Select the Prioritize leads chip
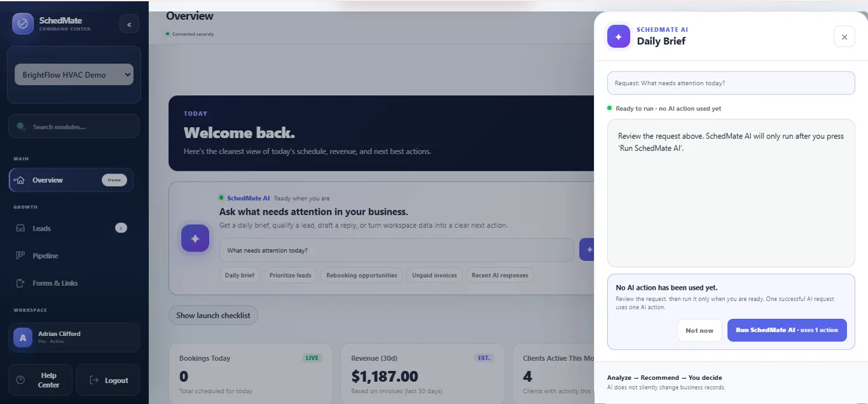The image size is (868, 404). click(291, 275)
